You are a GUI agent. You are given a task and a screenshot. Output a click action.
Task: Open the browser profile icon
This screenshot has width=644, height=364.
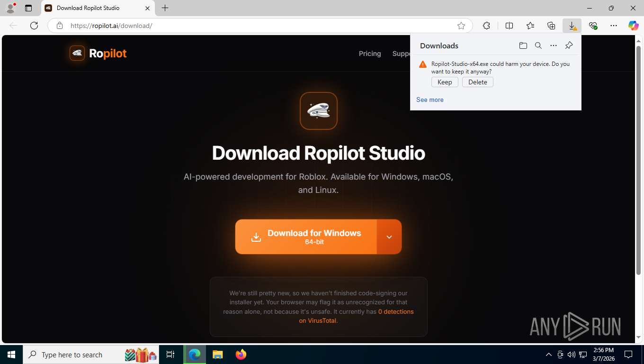click(10, 8)
